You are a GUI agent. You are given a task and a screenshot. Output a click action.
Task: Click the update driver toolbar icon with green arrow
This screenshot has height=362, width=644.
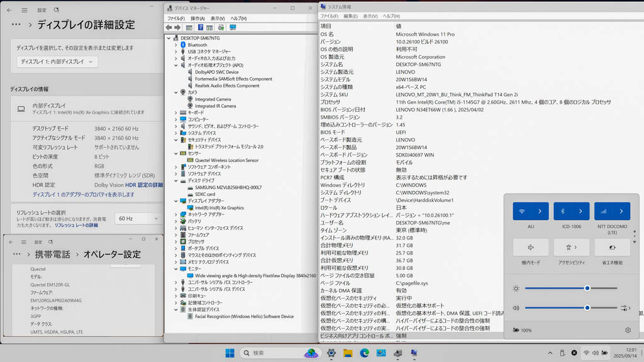(x=221, y=28)
